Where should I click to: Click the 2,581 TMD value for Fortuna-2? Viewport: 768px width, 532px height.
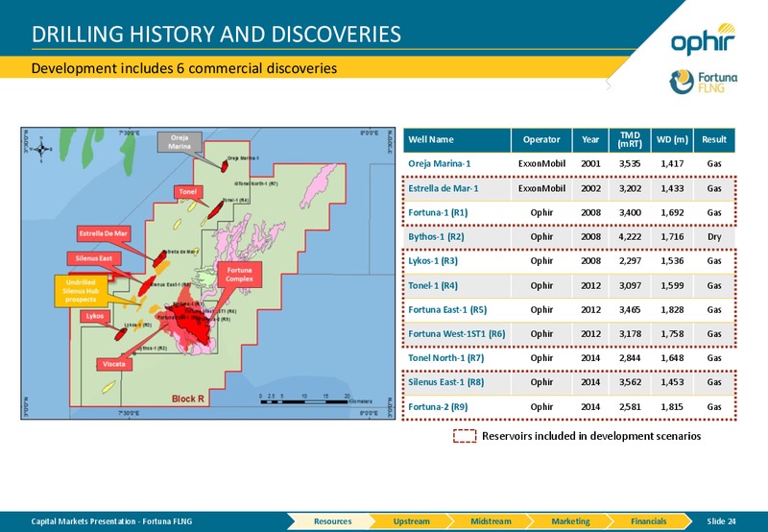click(x=630, y=406)
